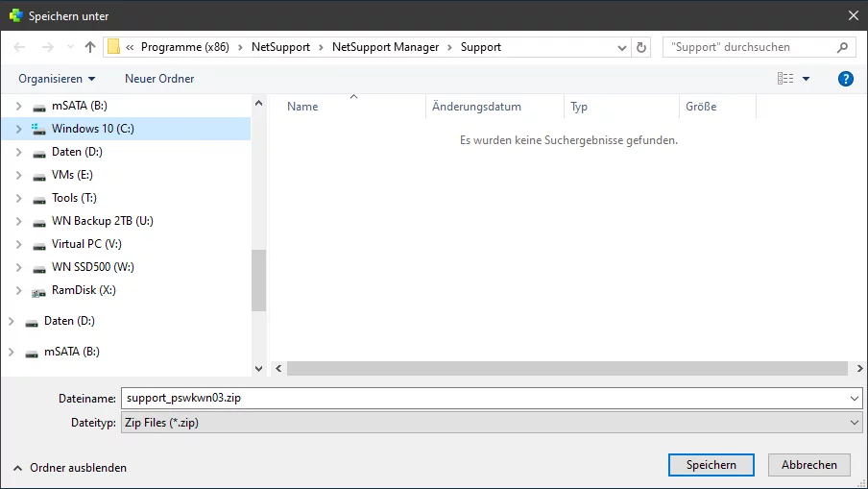Click Neuer Ordner in toolbar
The height and width of the screenshot is (489, 868).
[159, 79]
